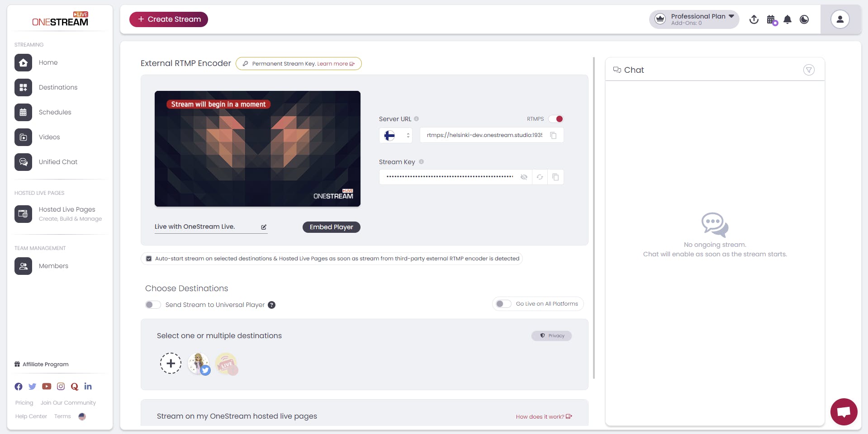868x434 pixels.
Task: Open Join Our Community link
Action: pyautogui.click(x=68, y=403)
